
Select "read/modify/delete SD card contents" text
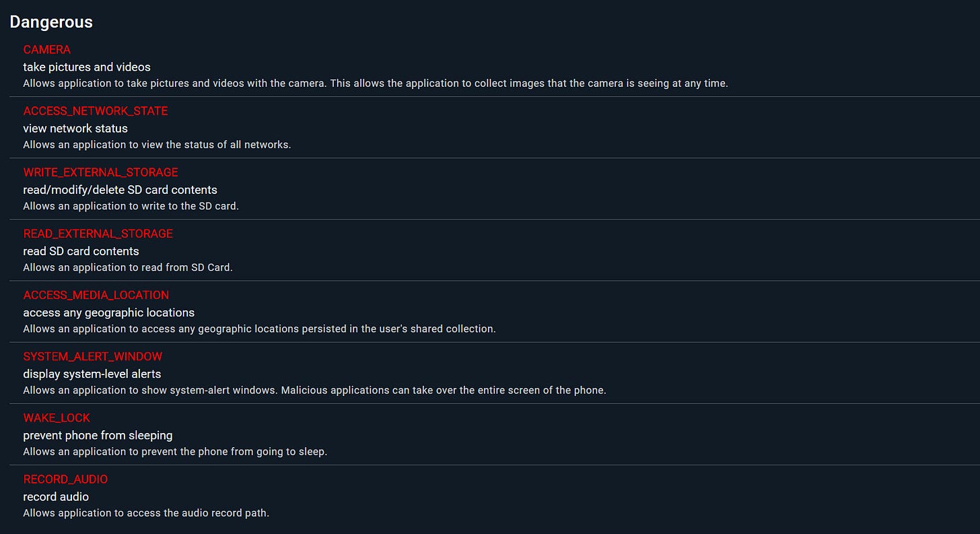pos(120,189)
